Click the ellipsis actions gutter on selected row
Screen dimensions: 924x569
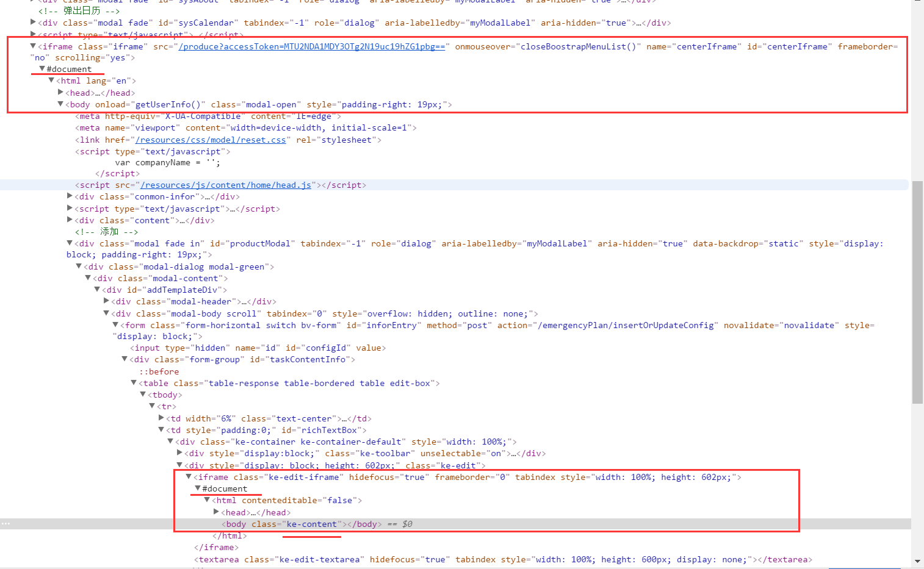point(5,524)
